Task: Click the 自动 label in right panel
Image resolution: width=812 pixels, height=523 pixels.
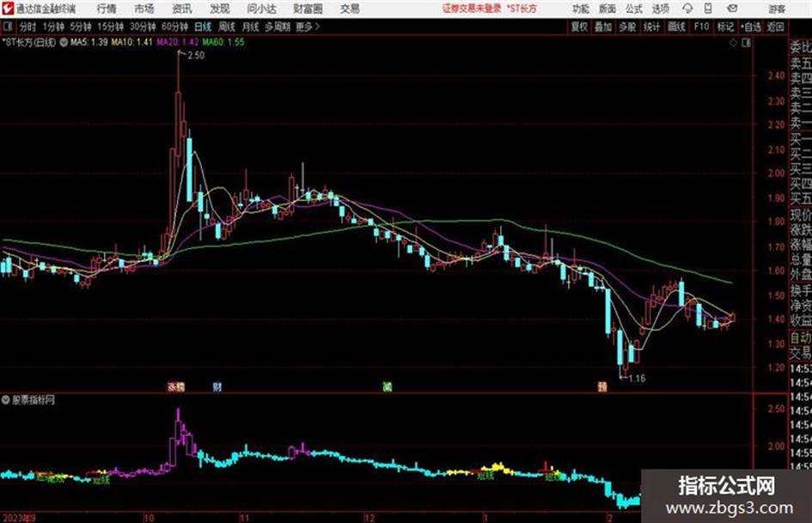Action: pyautogui.click(x=801, y=338)
